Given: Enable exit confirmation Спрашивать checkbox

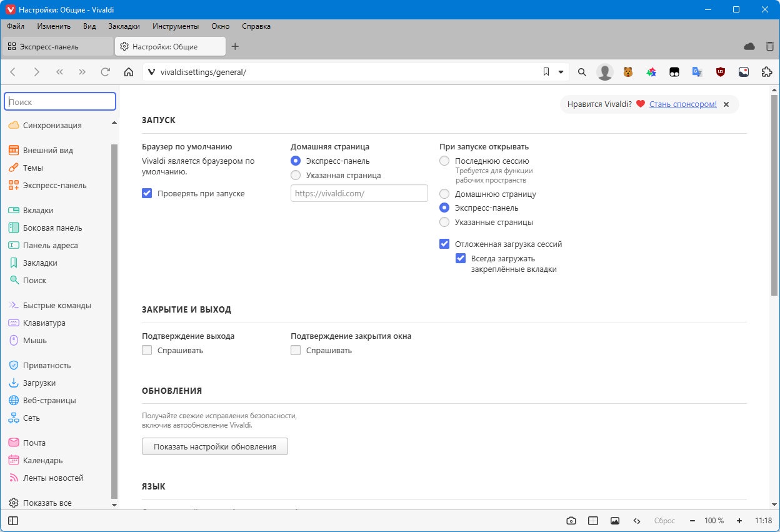Looking at the screenshot, I should (x=147, y=350).
